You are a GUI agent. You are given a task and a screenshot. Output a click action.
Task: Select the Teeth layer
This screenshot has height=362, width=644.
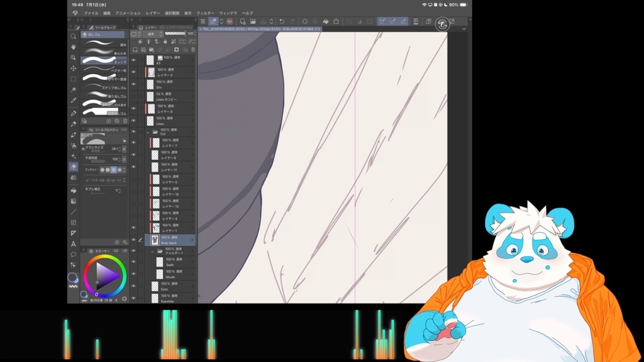[x=175, y=262]
